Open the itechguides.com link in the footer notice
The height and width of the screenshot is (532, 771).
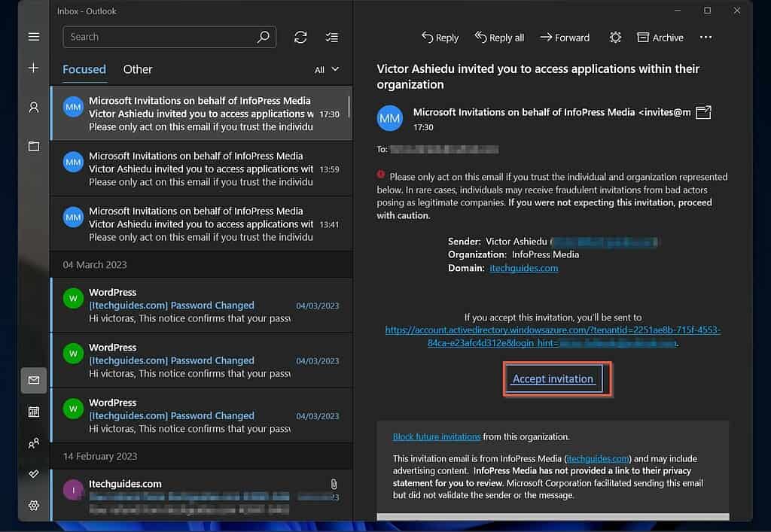[598, 459]
